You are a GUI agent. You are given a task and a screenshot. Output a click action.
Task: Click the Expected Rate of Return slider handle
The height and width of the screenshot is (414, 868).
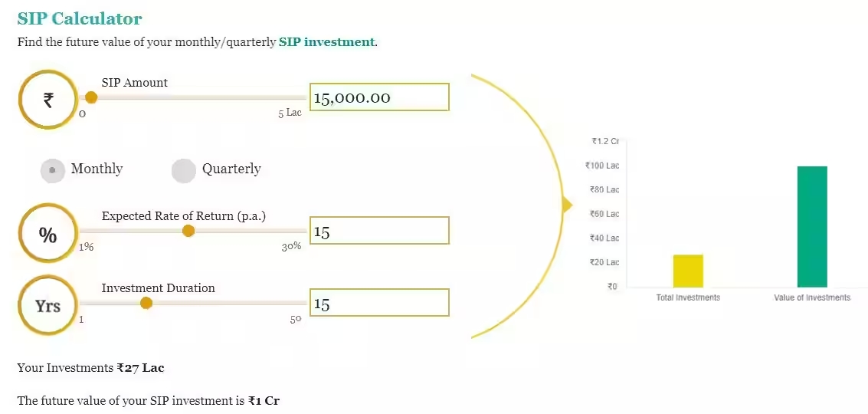[x=188, y=231]
